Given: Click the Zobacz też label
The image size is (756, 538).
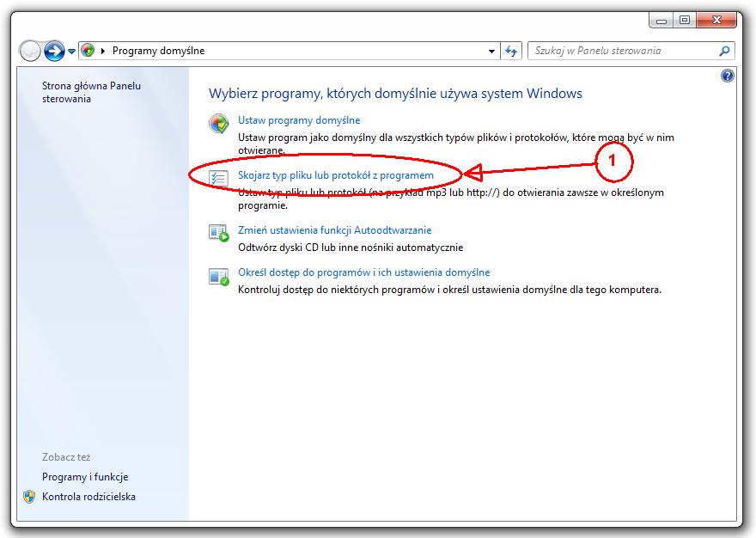Looking at the screenshot, I should (x=66, y=457).
